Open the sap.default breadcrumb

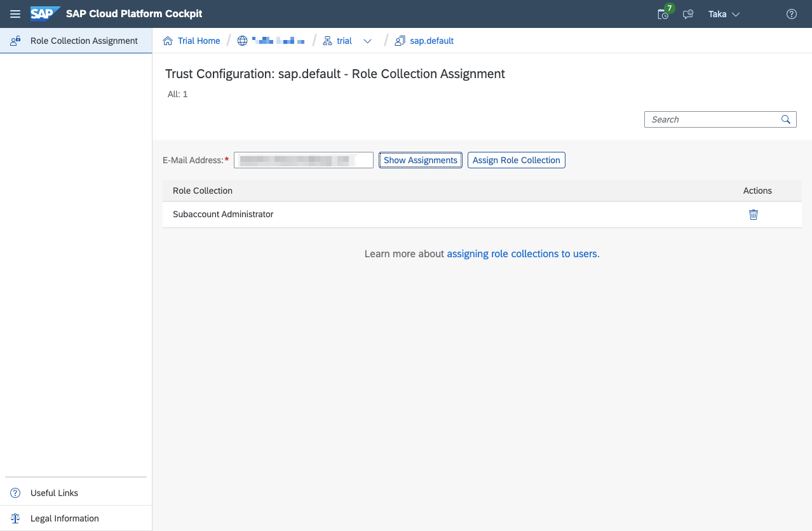[x=424, y=41]
